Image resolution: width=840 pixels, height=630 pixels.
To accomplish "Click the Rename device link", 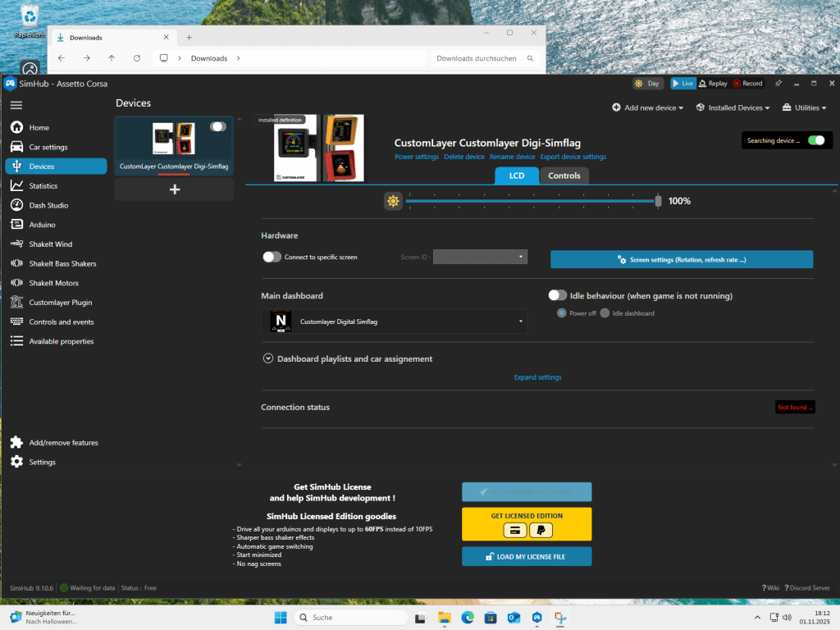I will click(x=512, y=157).
